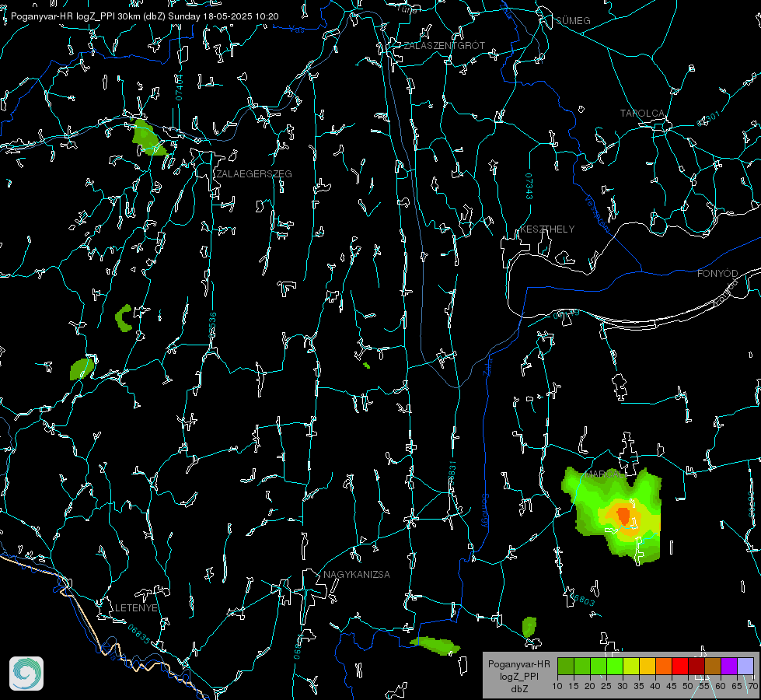Click the MARCALI town label
The image size is (761, 700).
tap(606, 474)
